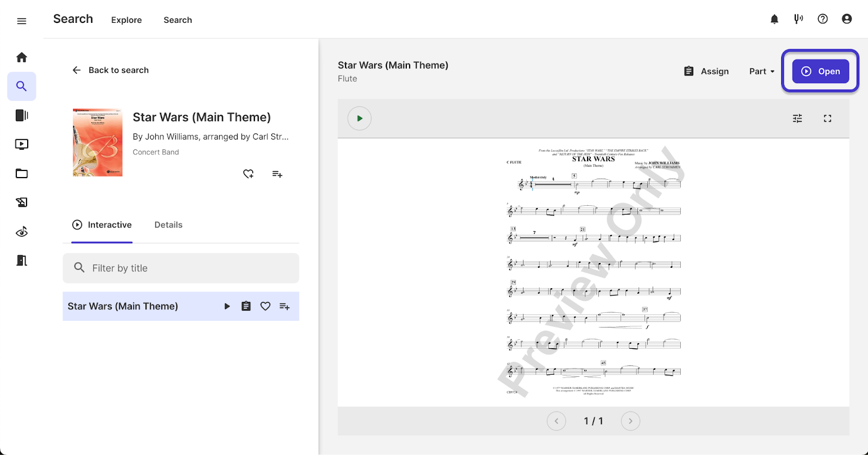Open the help question mark icon

[822, 20]
